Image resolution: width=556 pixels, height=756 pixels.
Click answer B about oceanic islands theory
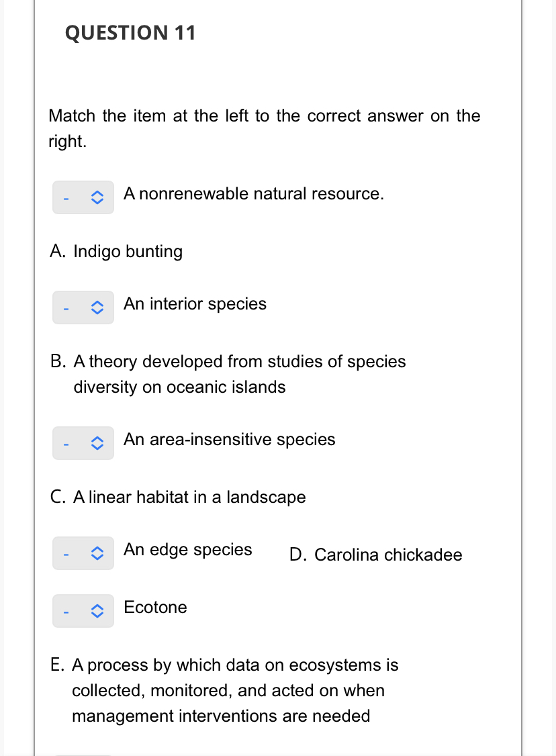(x=228, y=374)
